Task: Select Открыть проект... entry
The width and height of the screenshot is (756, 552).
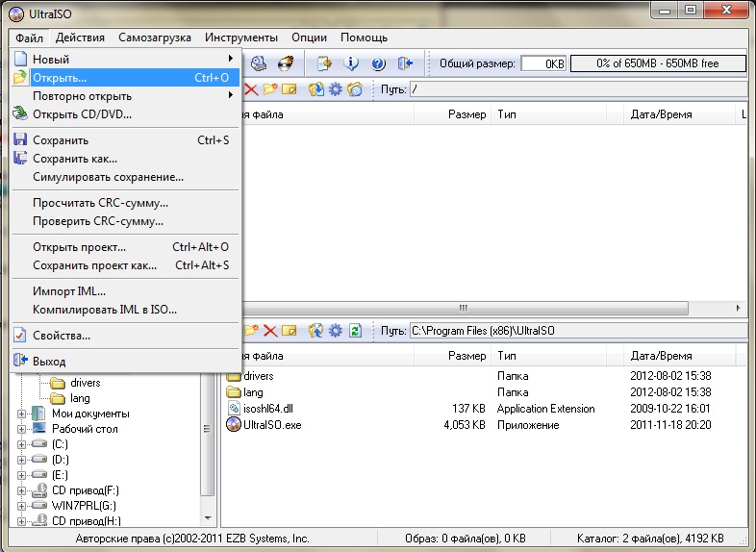Action: (125, 247)
